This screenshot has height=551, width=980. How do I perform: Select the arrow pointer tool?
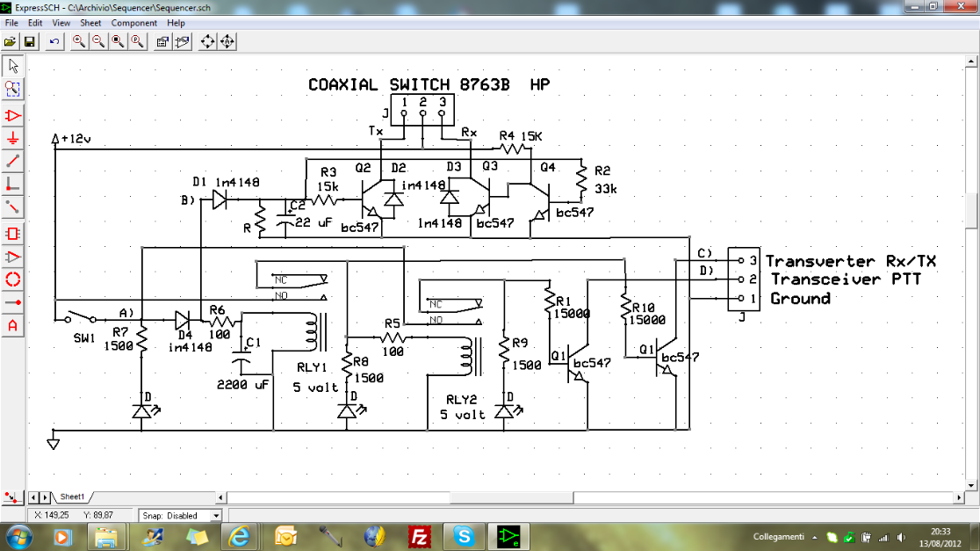click(12, 66)
